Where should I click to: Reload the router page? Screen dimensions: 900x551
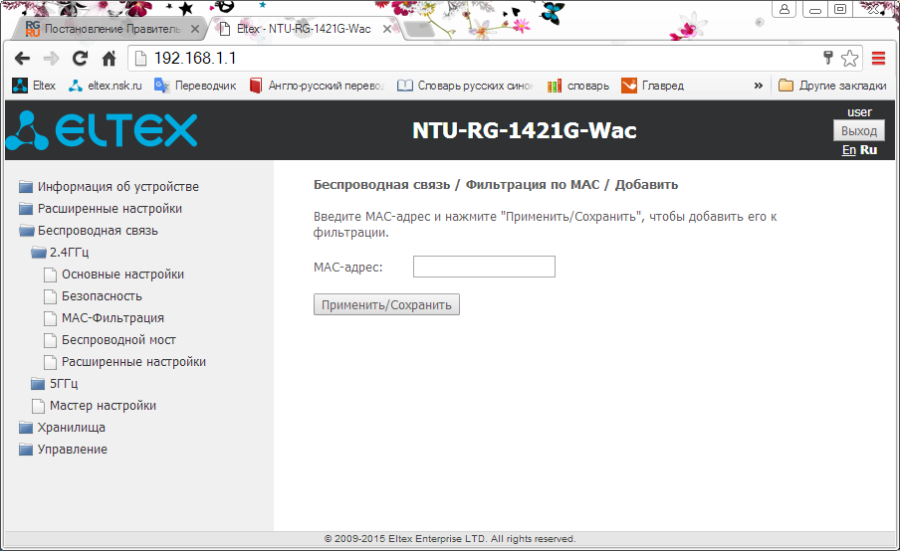80,58
